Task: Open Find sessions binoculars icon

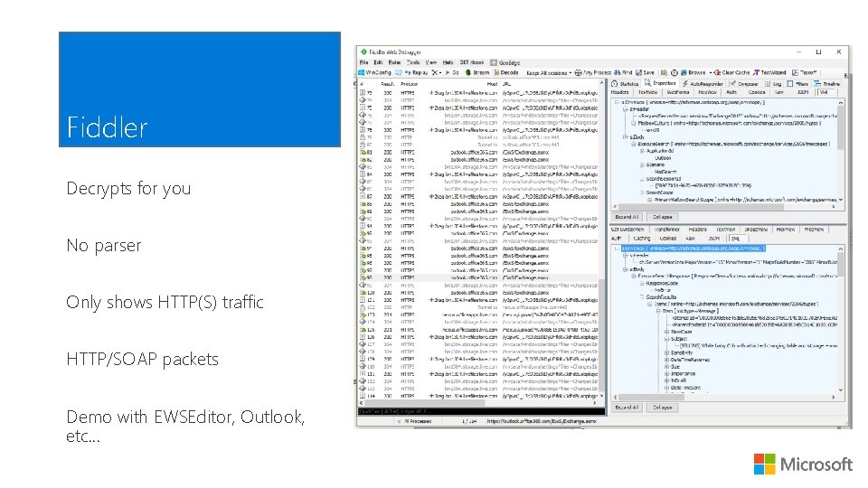Action: 618,72
